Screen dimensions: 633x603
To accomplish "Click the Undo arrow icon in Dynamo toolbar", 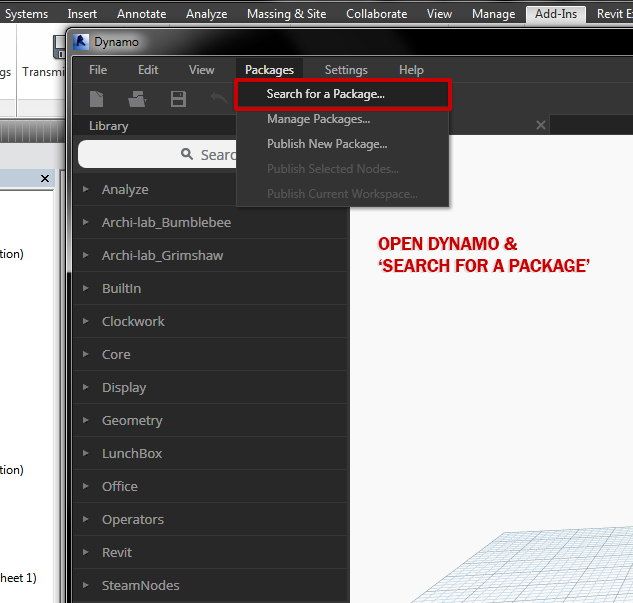I will 219,98.
